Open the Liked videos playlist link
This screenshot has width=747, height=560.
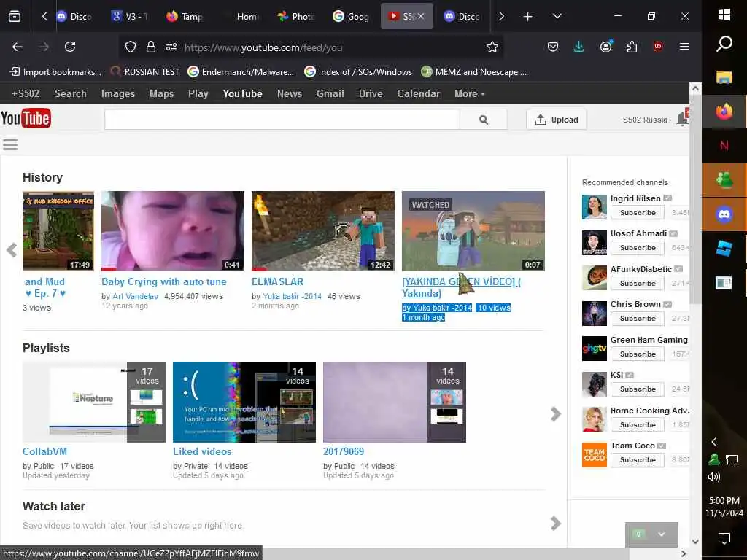[x=202, y=451]
